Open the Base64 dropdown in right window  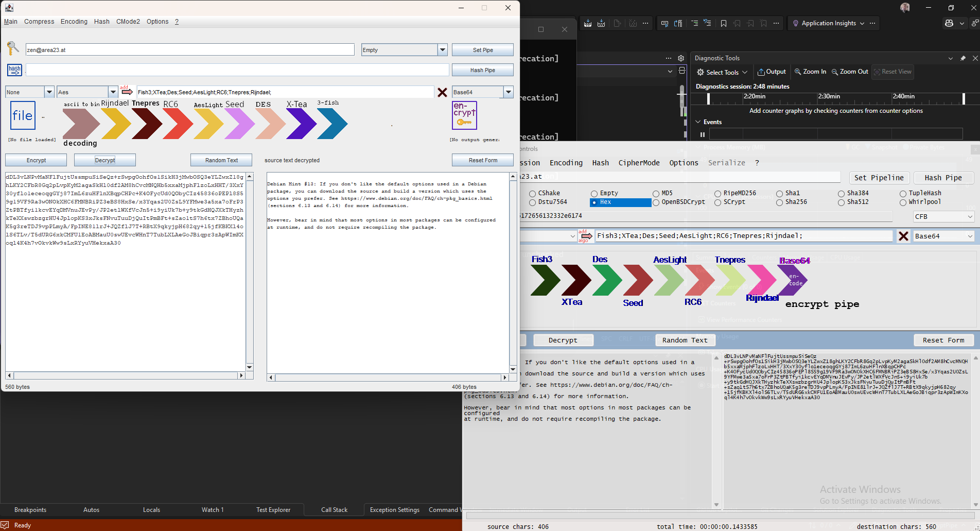point(944,236)
